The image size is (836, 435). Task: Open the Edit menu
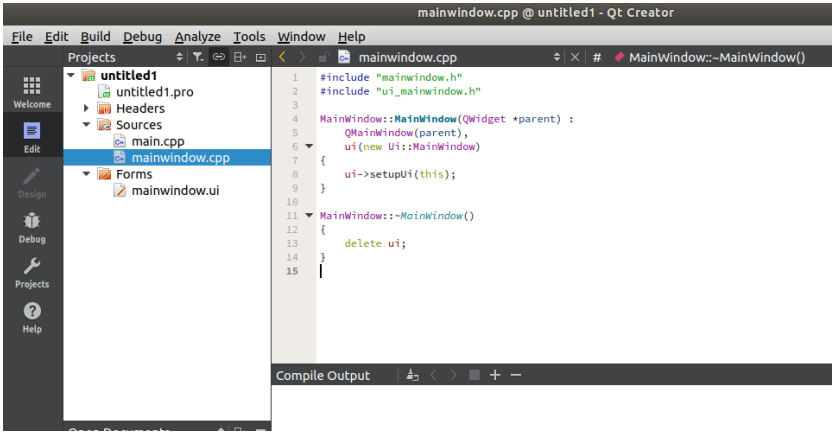(57, 37)
